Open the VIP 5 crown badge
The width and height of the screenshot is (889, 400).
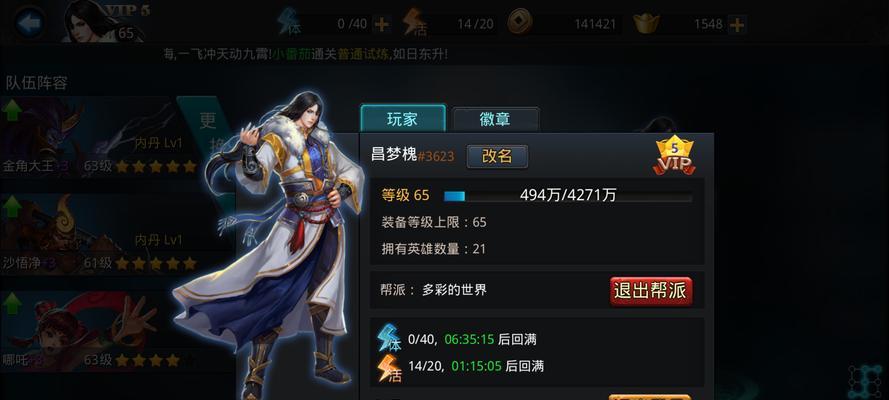[675, 156]
